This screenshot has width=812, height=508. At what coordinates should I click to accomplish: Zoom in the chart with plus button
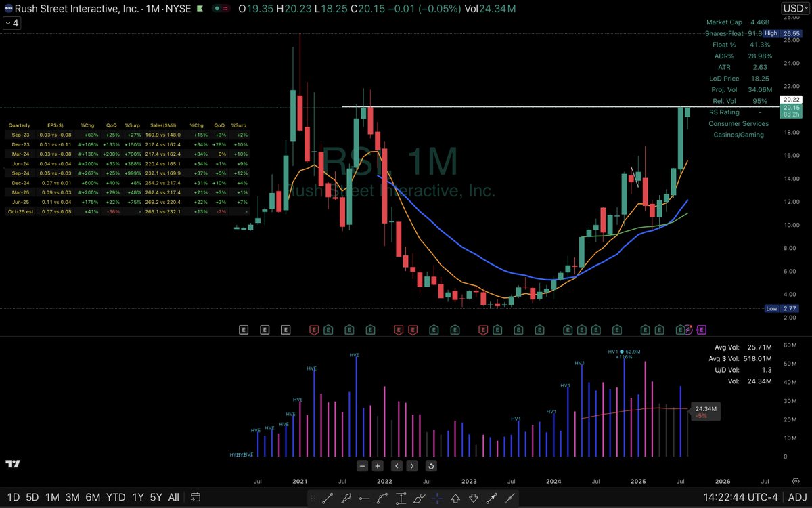pyautogui.click(x=378, y=466)
